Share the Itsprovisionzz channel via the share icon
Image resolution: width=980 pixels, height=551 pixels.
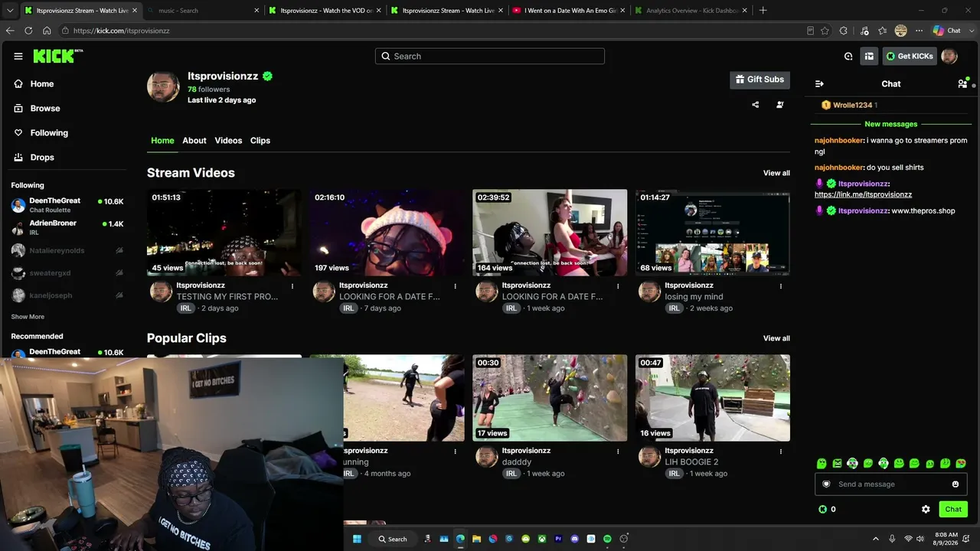coord(756,105)
